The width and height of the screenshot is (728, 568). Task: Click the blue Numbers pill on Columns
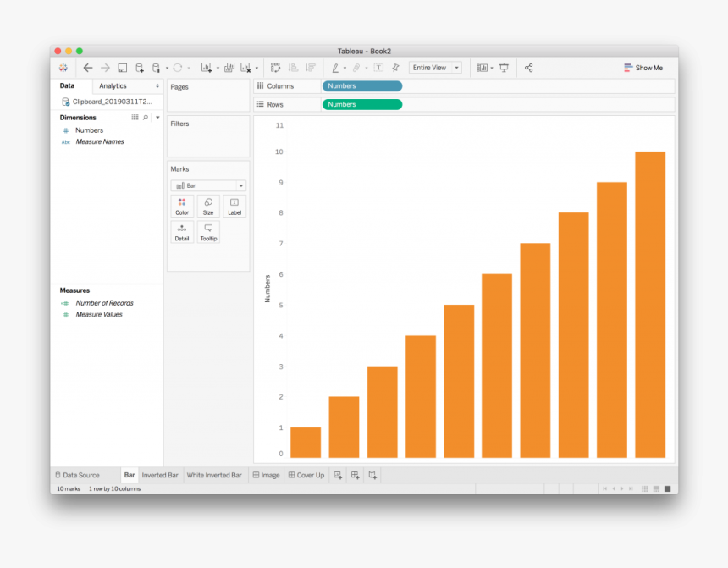(x=362, y=86)
